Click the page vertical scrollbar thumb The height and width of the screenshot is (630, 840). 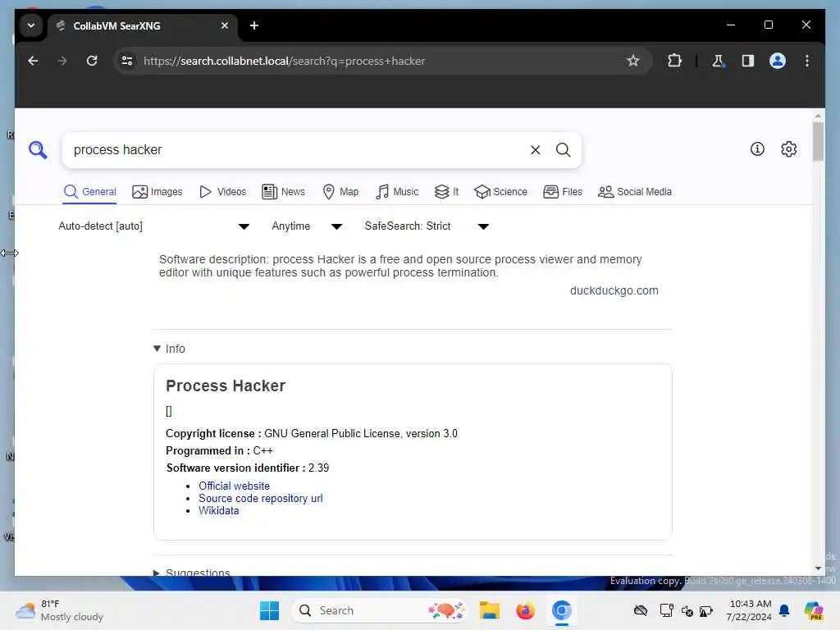tap(818, 141)
